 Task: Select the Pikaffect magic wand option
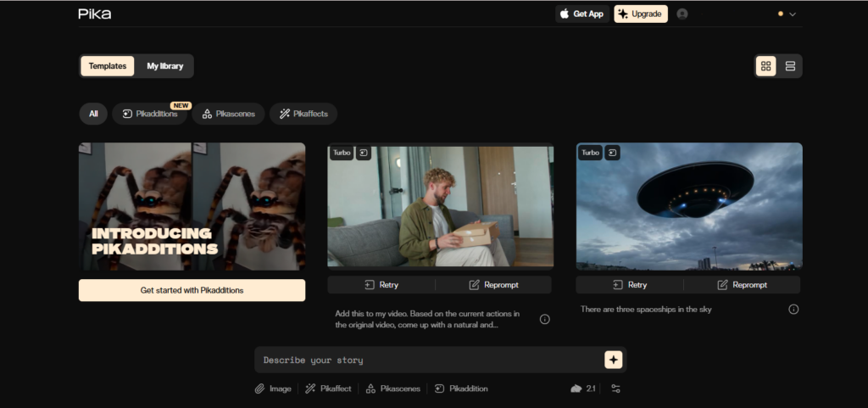(328, 388)
